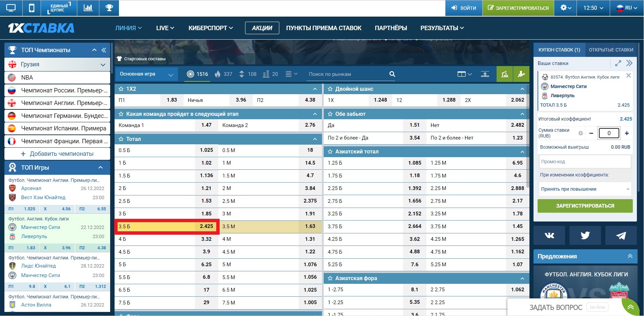Star the Обе забьют market
644x316 pixels.
[330, 114]
